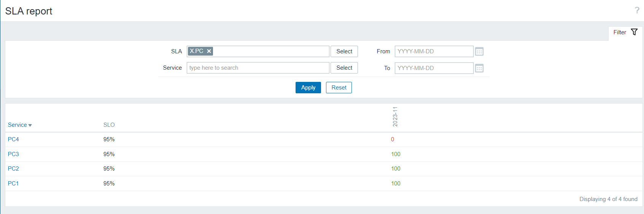Type in the Service search field
The height and width of the screenshot is (214, 644).
click(x=258, y=68)
